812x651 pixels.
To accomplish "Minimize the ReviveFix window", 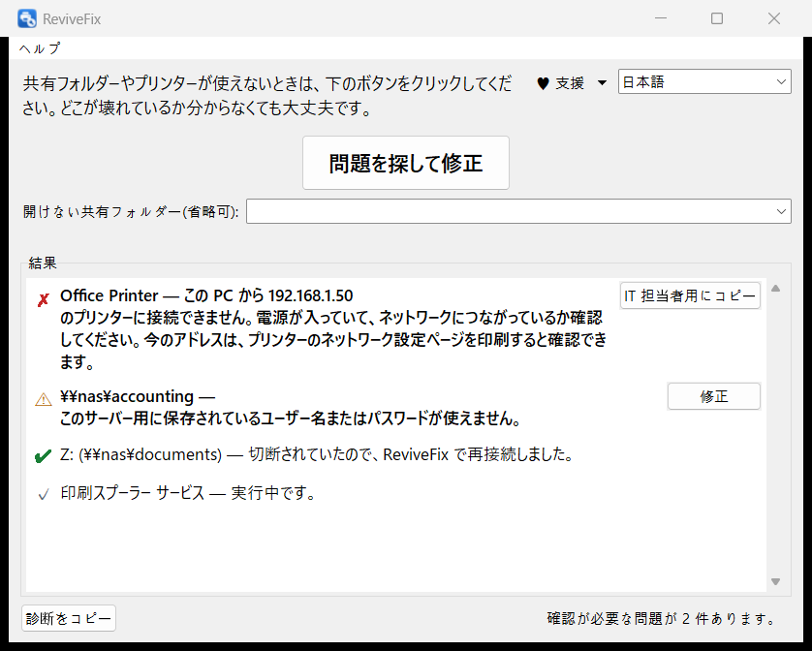I will point(660,18).
